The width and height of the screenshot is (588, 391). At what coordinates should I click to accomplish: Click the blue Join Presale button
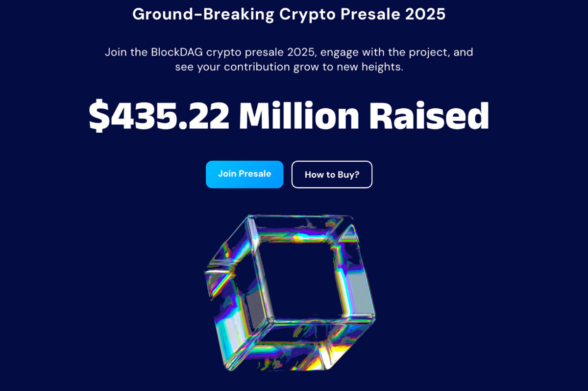pyautogui.click(x=245, y=174)
